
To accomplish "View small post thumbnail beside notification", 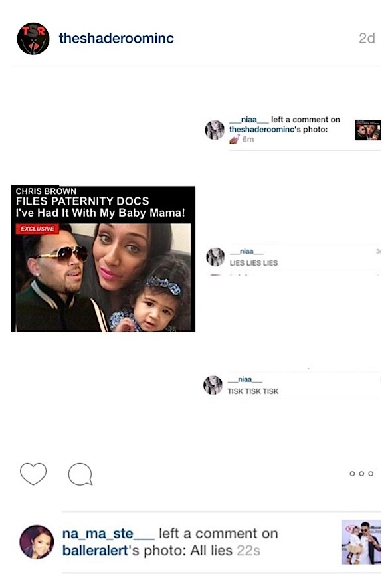I will coord(367,130).
